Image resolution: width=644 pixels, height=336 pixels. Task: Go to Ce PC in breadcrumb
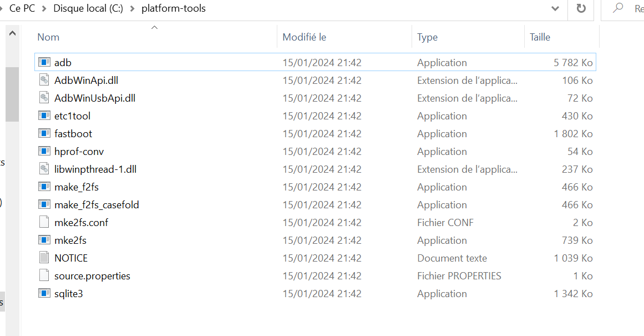(x=22, y=9)
